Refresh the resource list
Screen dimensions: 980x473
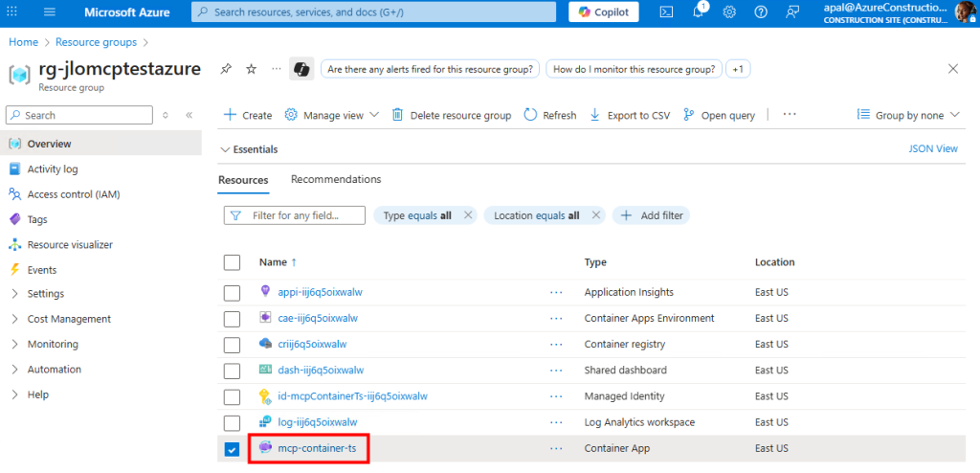click(x=550, y=115)
